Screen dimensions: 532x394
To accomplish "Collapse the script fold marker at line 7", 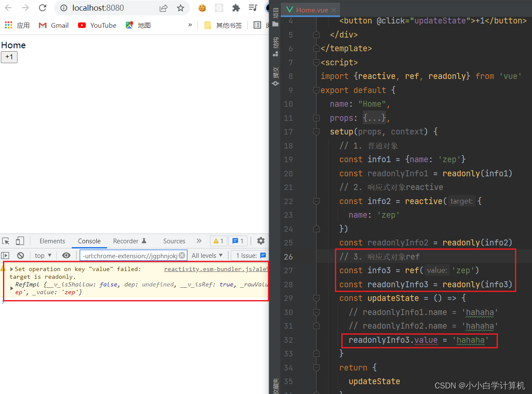I will tap(316, 62).
